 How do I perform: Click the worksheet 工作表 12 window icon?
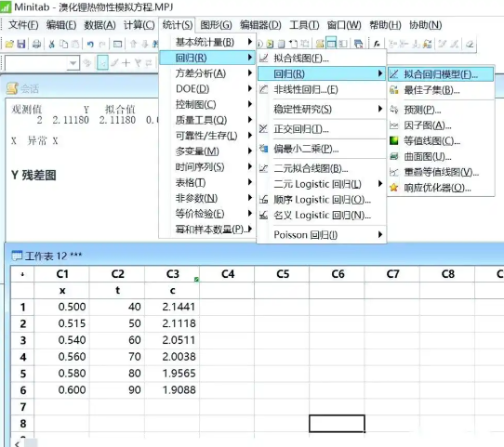17,256
